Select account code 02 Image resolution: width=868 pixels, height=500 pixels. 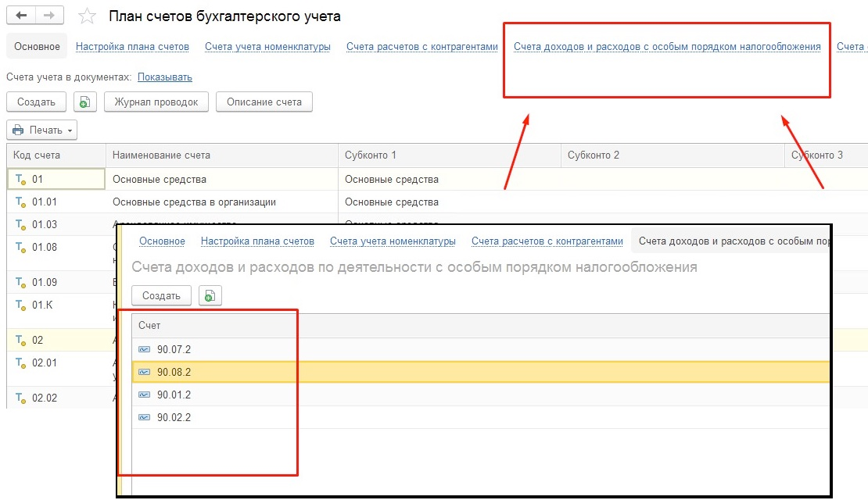(37, 340)
